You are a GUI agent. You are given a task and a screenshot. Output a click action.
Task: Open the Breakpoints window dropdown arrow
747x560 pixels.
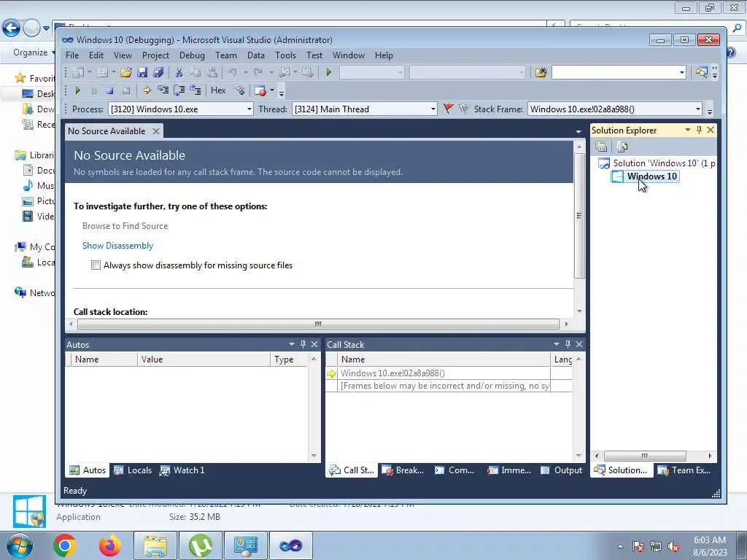click(272, 90)
